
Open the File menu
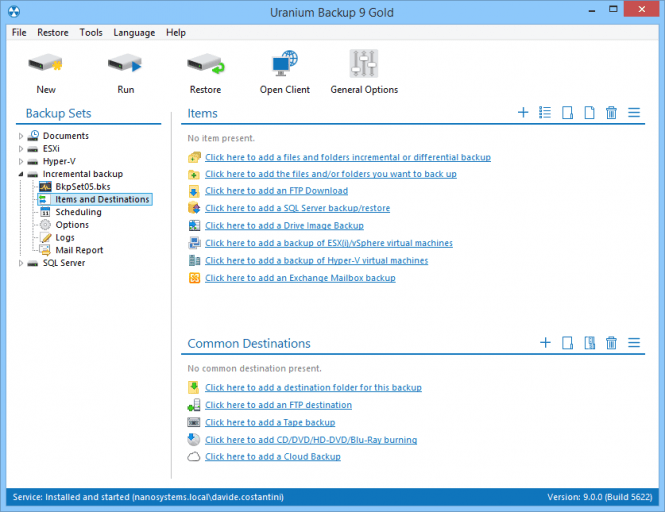click(x=19, y=33)
